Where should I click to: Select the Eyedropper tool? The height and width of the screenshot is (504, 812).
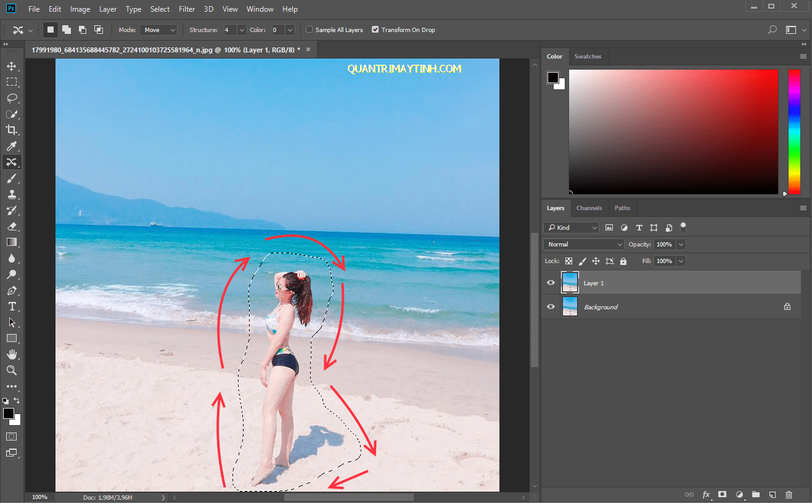tap(12, 146)
